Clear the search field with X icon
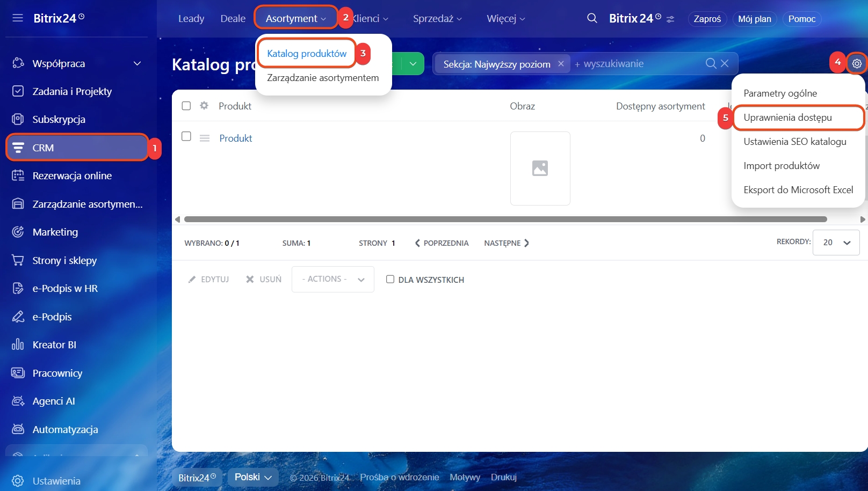The width and height of the screenshot is (868, 491). click(725, 63)
